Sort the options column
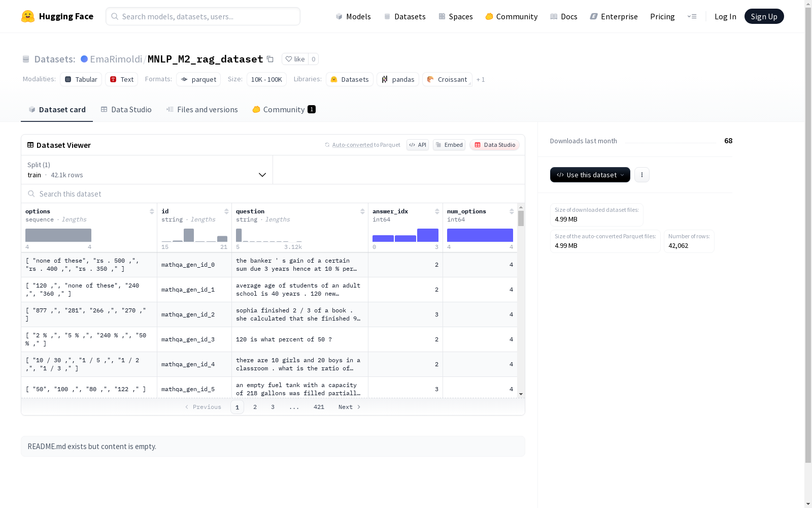The width and height of the screenshot is (812, 508). click(x=152, y=211)
